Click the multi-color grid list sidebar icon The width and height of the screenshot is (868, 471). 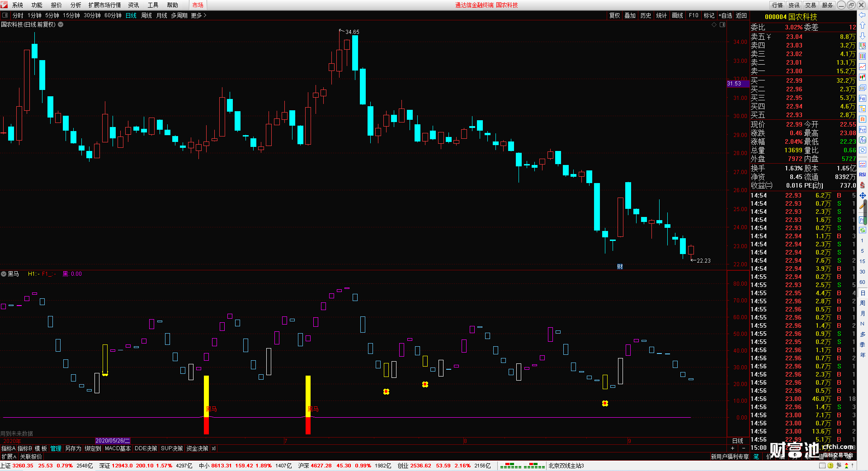point(863,57)
